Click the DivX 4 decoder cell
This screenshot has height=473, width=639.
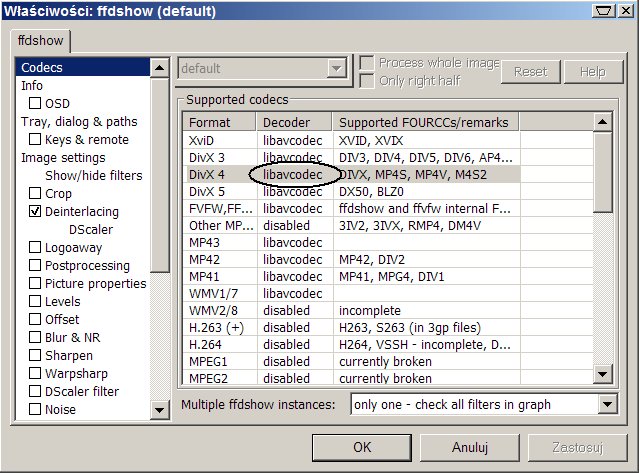coord(292,173)
